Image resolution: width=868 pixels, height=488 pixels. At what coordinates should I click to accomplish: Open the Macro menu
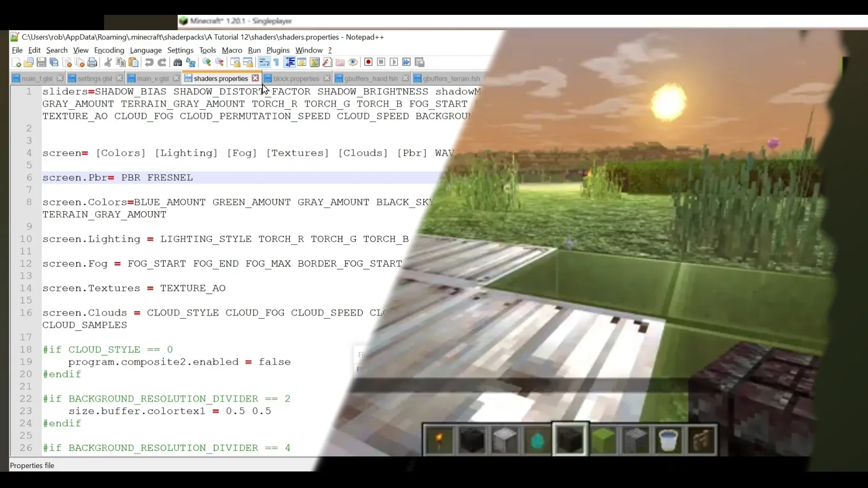point(231,50)
